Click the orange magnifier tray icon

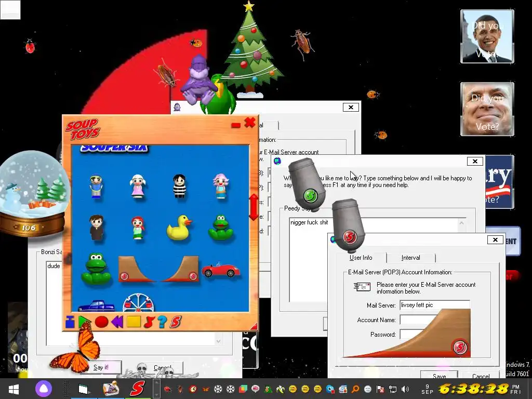[x=355, y=389]
